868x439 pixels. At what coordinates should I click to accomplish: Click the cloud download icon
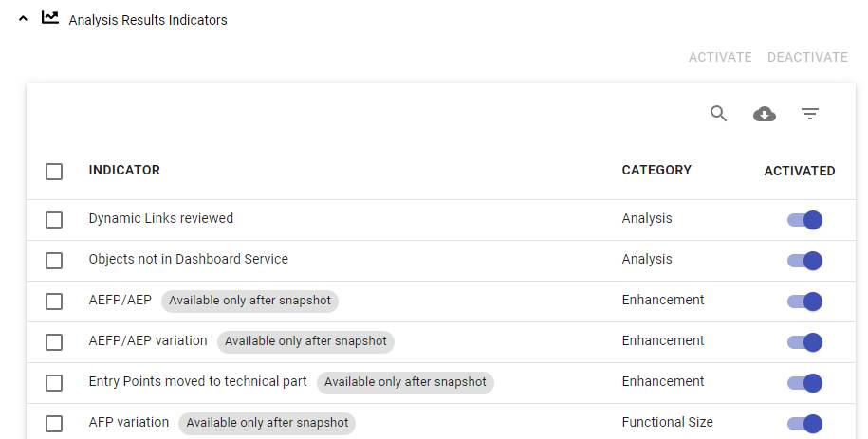tap(764, 114)
